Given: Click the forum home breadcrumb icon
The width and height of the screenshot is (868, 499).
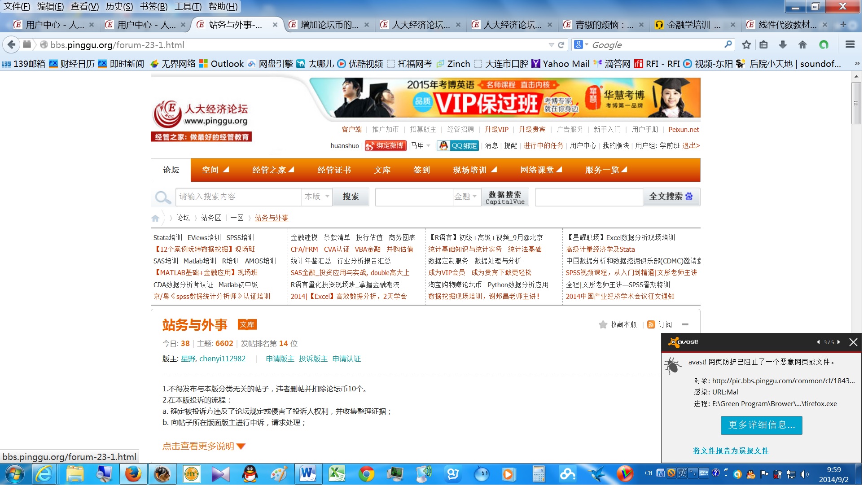Looking at the screenshot, I should pyautogui.click(x=155, y=218).
